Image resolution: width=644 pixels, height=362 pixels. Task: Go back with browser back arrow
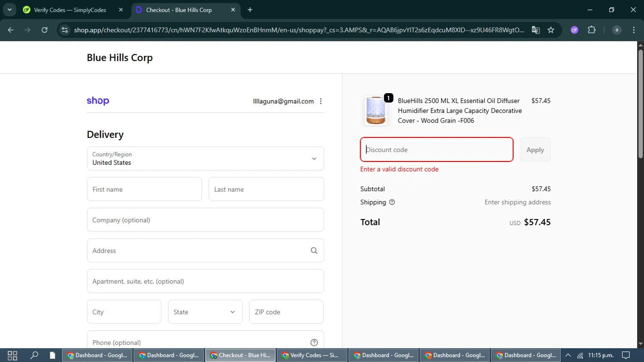click(x=11, y=30)
